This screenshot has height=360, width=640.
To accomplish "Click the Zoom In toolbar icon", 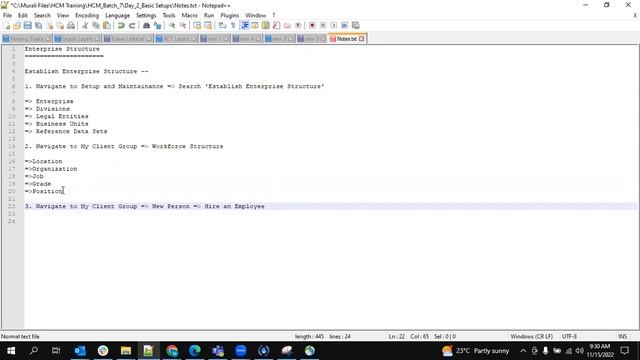I will (172, 25).
